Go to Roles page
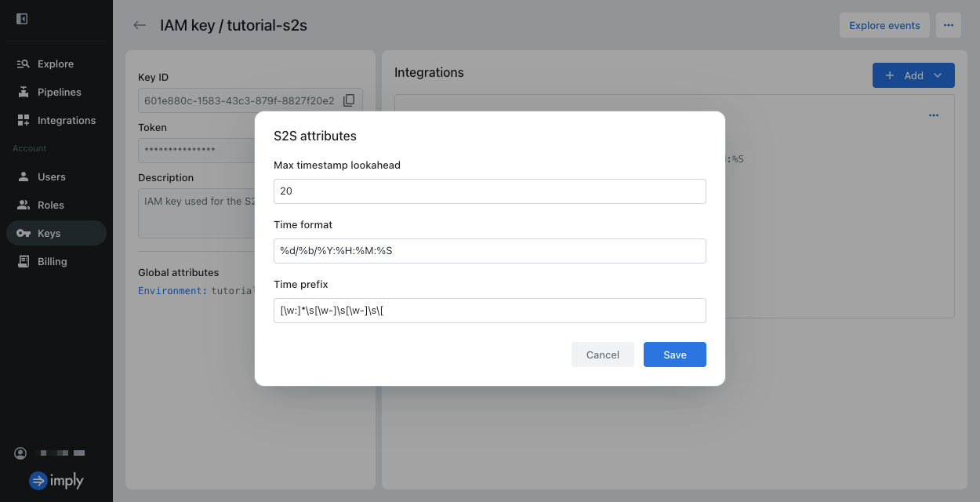This screenshot has height=502, width=980. click(x=56, y=205)
